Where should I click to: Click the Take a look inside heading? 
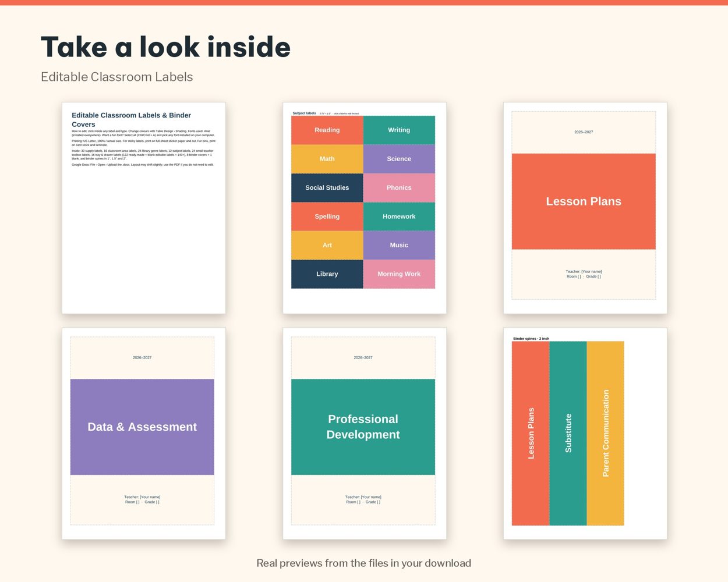(x=165, y=47)
